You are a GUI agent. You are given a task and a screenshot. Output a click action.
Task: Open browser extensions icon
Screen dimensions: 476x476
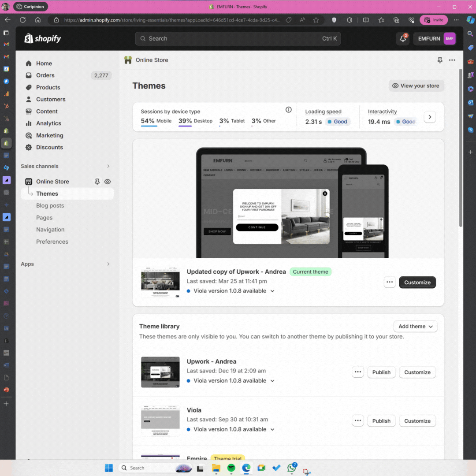(x=350, y=20)
